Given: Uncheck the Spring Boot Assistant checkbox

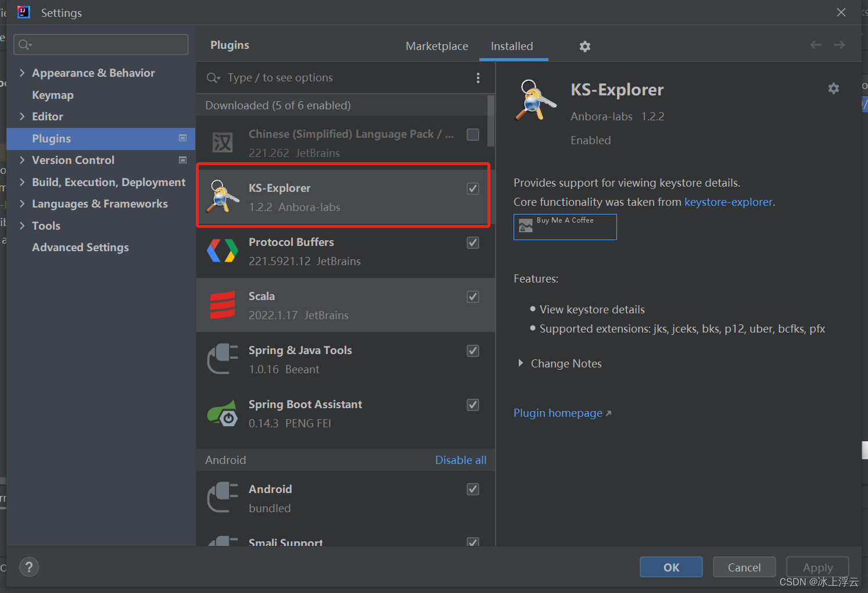Looking at the screenshot, I should pos(473,405).
